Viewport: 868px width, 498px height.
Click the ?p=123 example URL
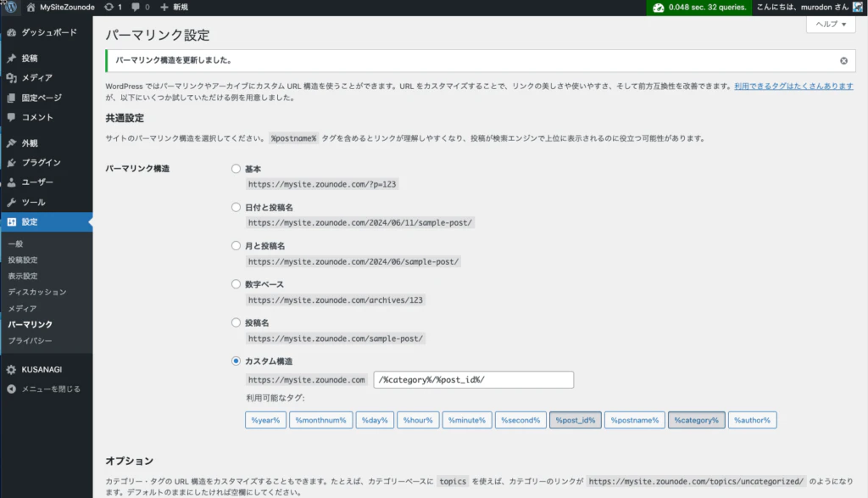point(321,184)
